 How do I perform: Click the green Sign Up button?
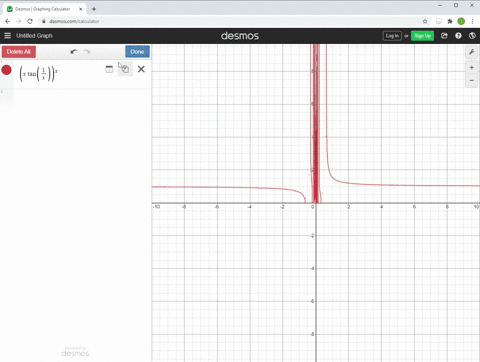(x=422, y=36)
